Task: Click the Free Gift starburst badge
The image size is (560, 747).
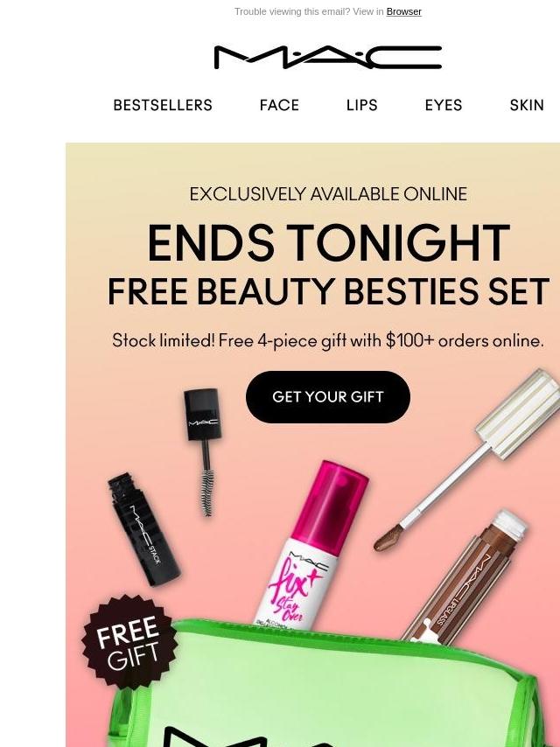Action: point(129,642)
